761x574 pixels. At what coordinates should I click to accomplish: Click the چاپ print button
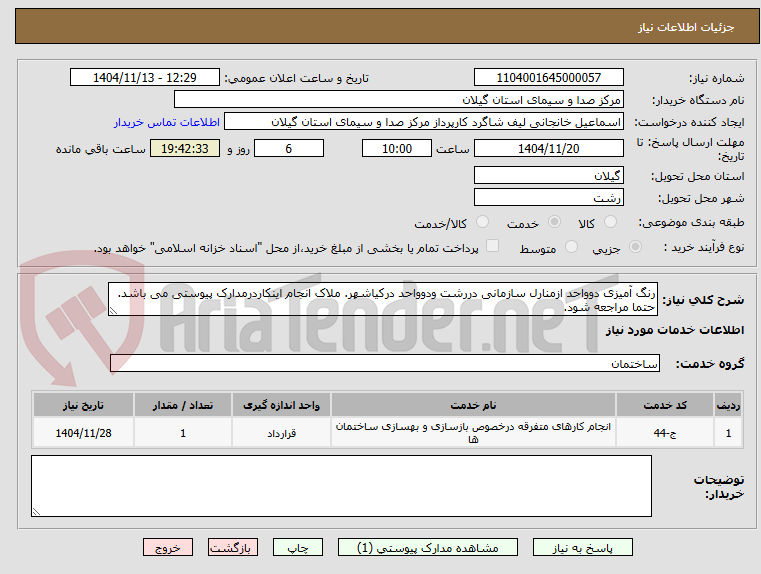pos(298,547)
